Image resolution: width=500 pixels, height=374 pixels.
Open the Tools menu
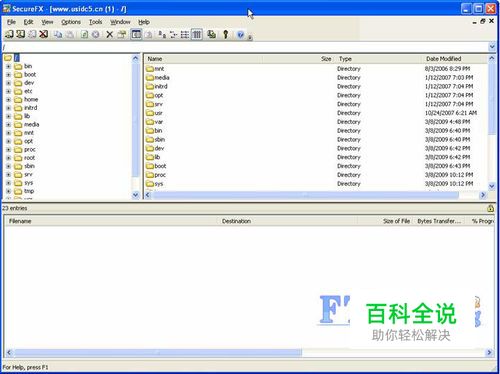click(96, 22)
